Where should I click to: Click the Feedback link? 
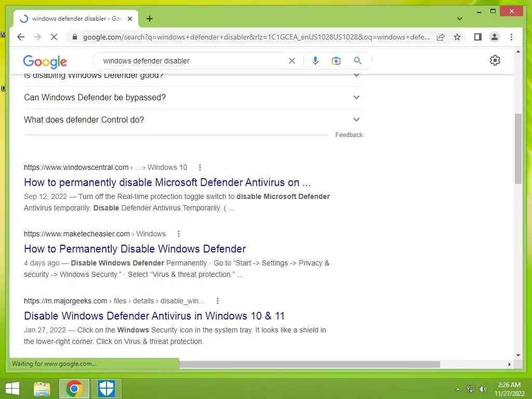click(349, 135)
